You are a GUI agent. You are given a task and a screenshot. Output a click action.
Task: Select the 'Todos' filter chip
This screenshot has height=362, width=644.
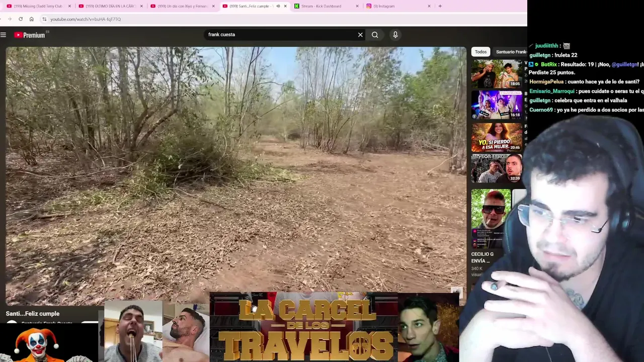pos(480,52)
